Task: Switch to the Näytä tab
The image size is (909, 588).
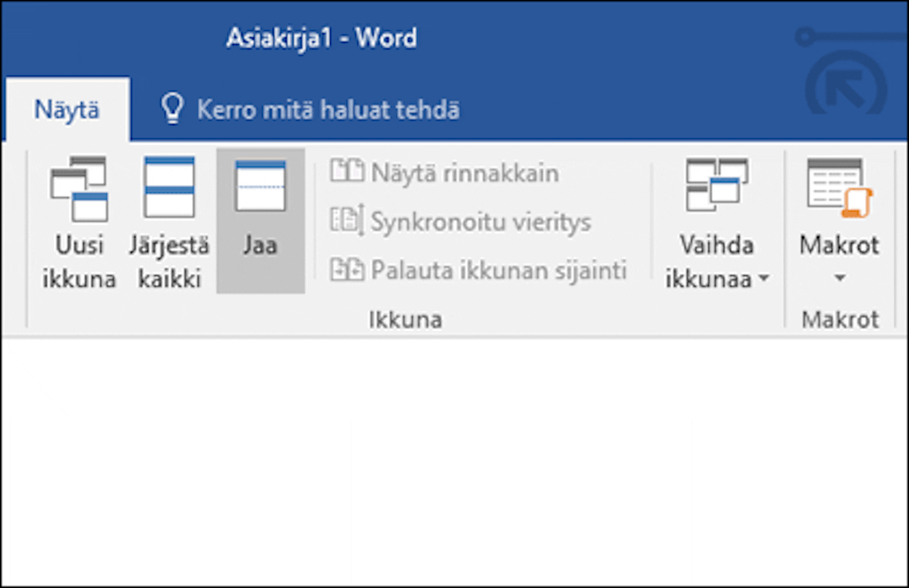Action: point(67,110)
